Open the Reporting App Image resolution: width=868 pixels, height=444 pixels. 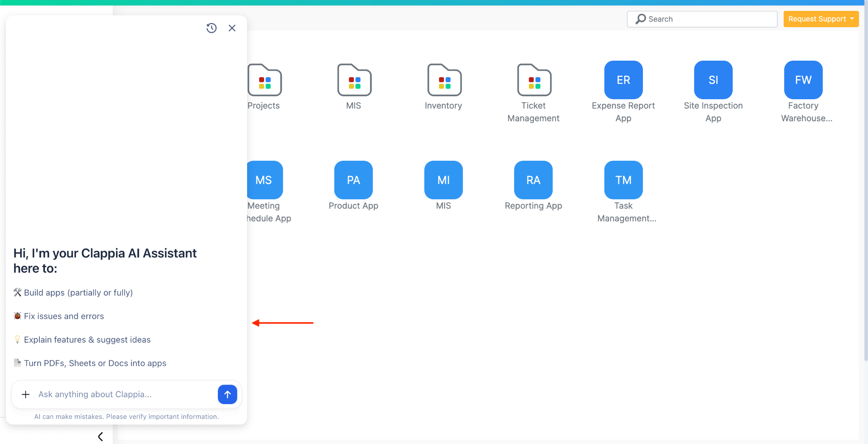coord(533,180)
